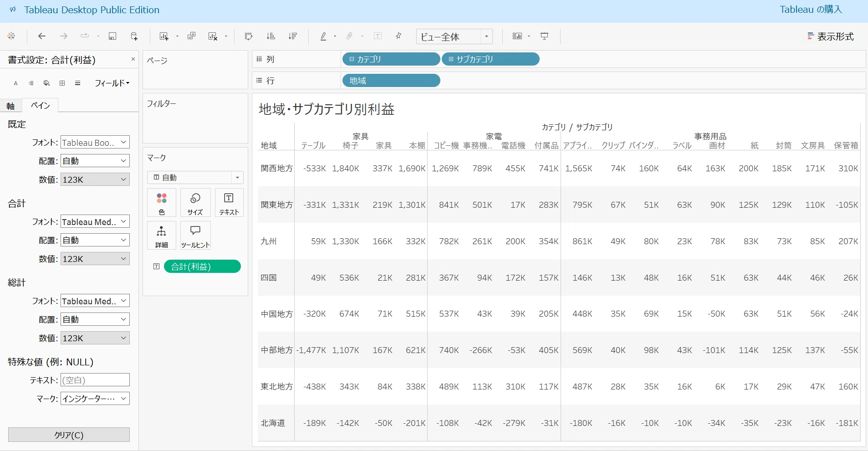
Task: Select the 事務用品 category header
Action: pos(710,136)
